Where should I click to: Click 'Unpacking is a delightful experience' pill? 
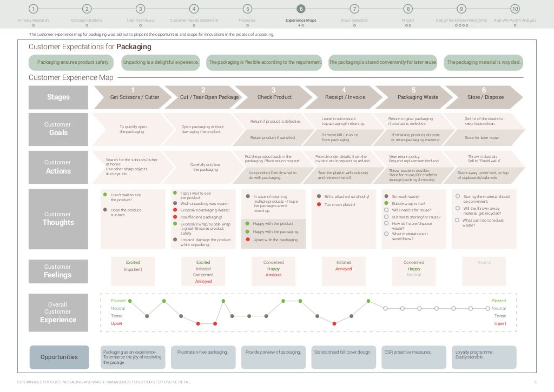click(x=160, y=63)
